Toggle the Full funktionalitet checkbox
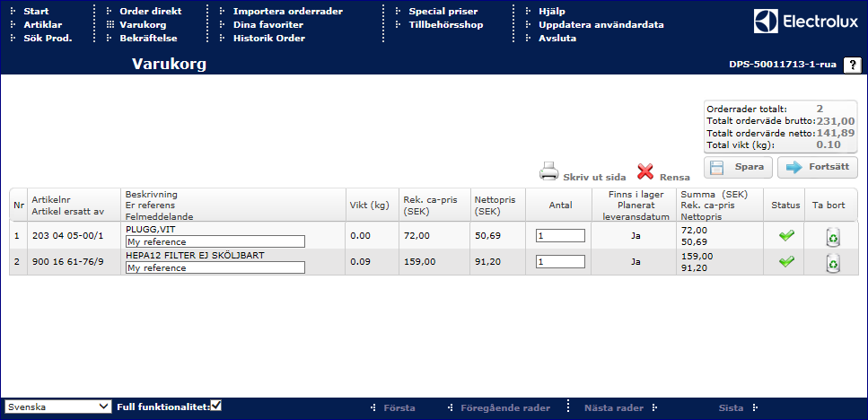This screenshot has height=420, width=868. [x=216, y=406]
